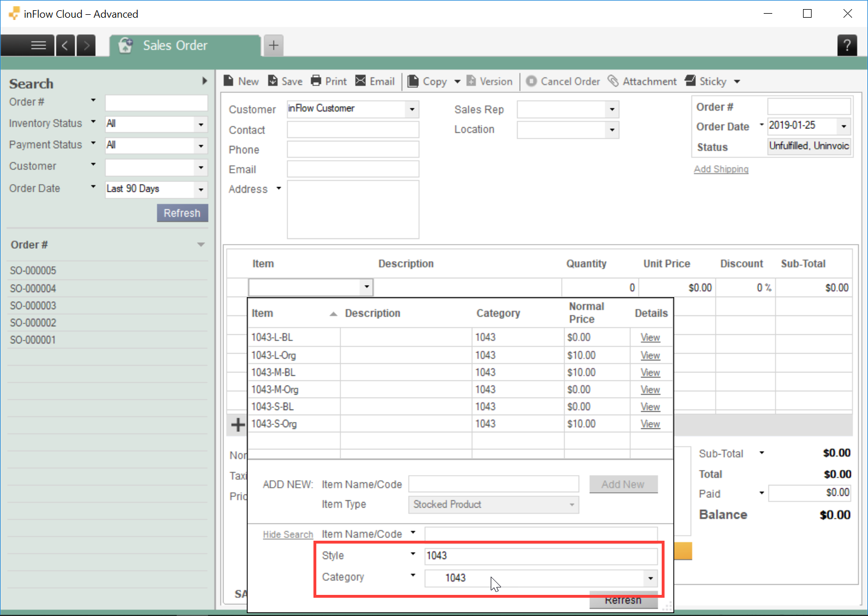Click the Phone input field
868x616 pixels.
click(353, 149)
